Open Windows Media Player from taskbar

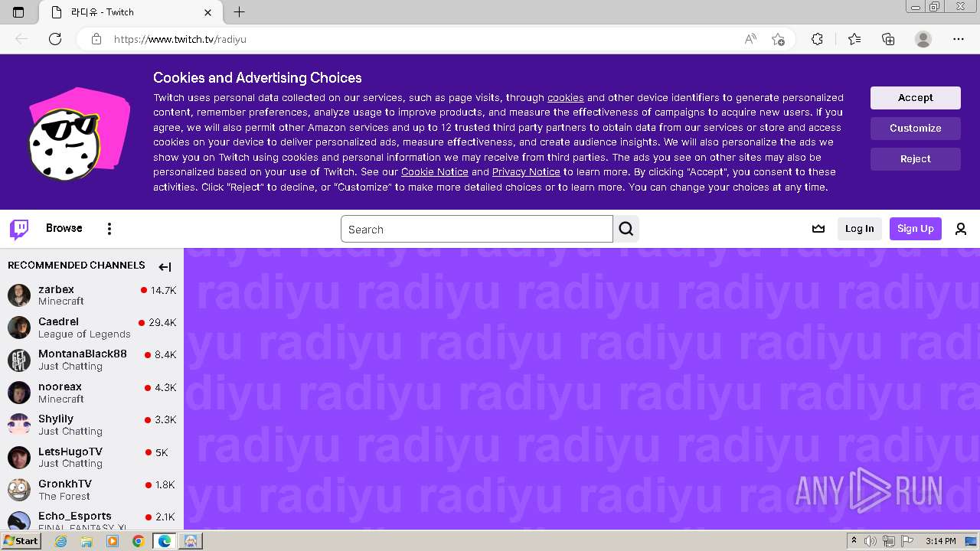click(x=113, y=541)
